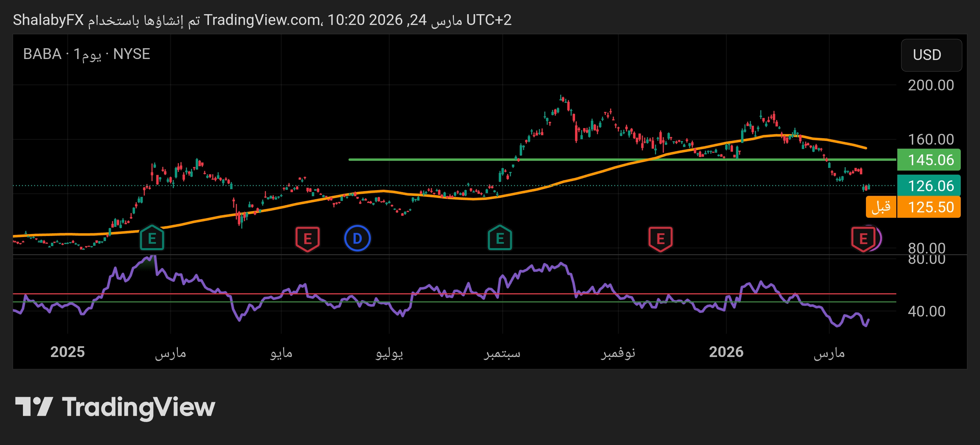Click the TradingView logo at bottom
This screenshot has width=980, height=445.
point(115,407)
